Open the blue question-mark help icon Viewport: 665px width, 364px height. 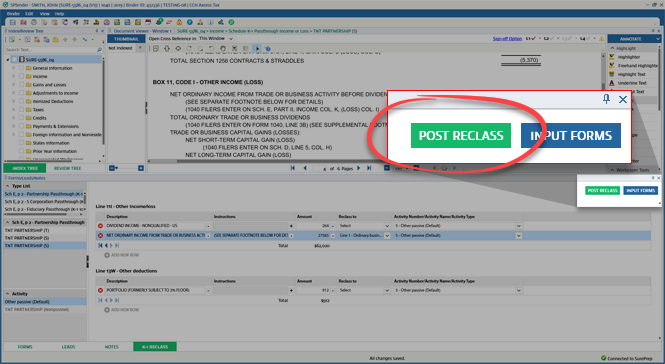(x=190, y=22)
